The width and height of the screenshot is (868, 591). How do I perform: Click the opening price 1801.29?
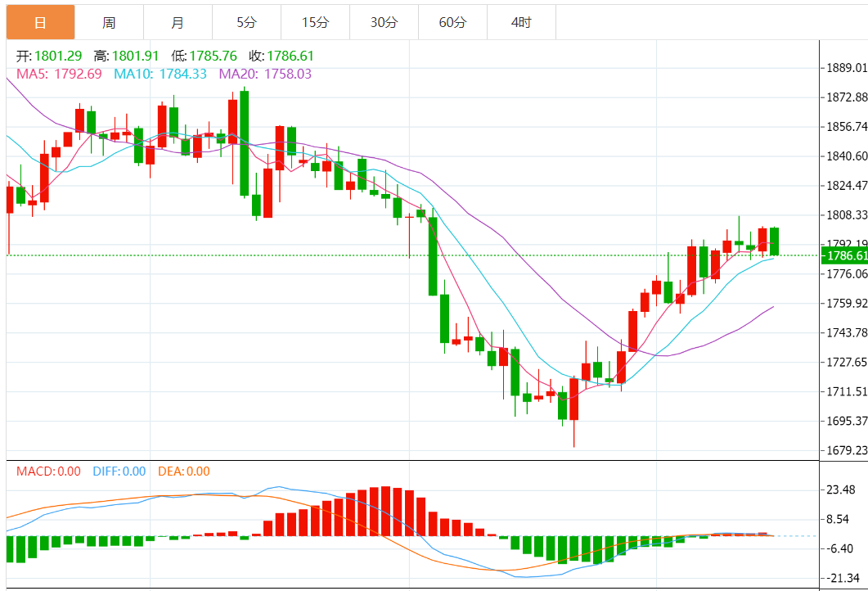click(x=58, y=56)
